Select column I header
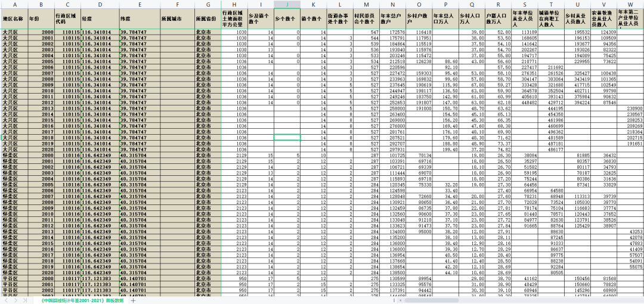The width and height of the screenshot is (644, 304). point(261,4)
